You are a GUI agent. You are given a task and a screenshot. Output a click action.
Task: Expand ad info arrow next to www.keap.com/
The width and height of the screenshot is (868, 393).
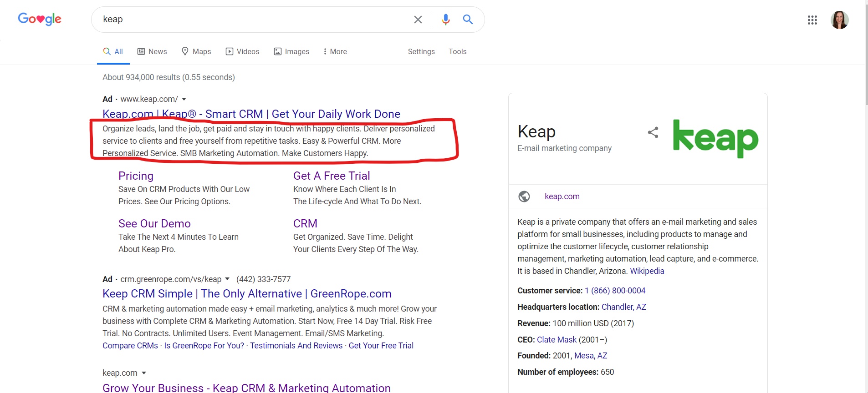coord(184,99)
